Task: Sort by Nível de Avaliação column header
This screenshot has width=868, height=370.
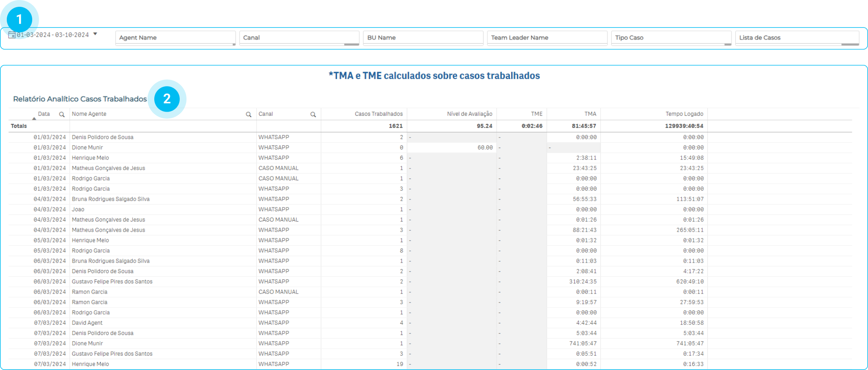Action: (x=469, y=114)
